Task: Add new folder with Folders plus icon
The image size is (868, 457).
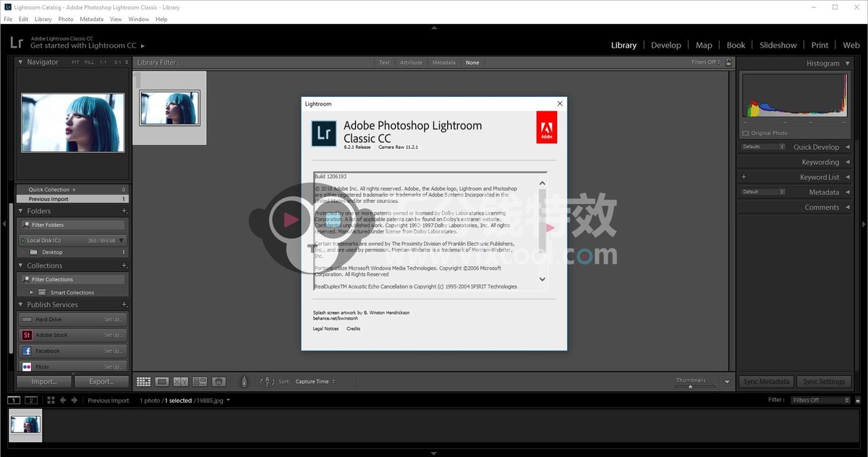Action: [124, 211]
